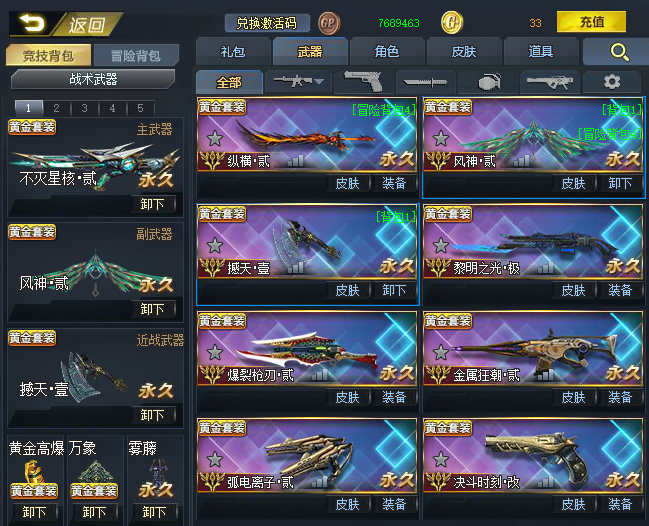Filter weapons by knife icon
Screen dimensions: 649x526
[425, 82]
